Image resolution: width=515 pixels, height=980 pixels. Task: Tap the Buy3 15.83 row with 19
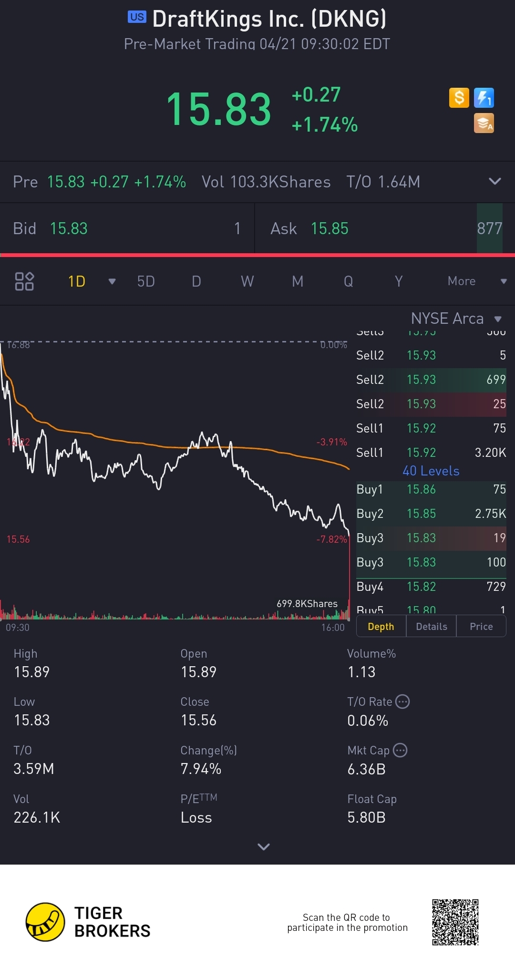tap(431, 538)
